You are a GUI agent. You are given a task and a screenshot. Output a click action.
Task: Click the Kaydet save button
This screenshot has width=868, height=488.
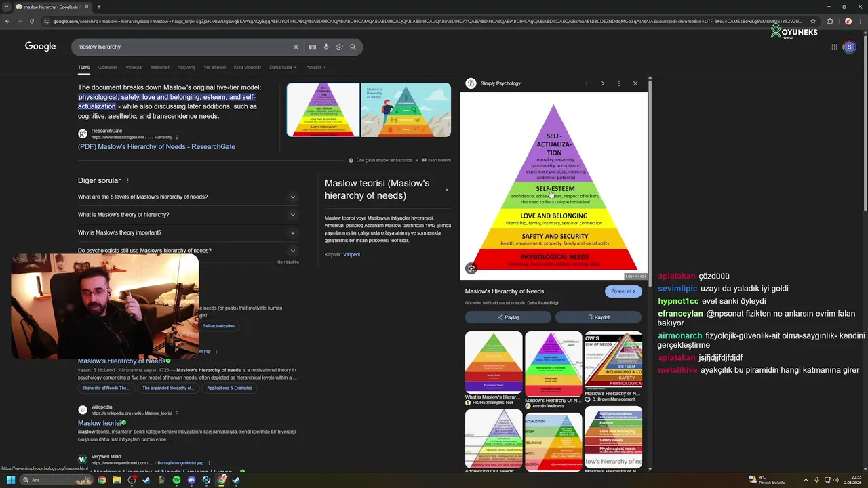pos(598,317)
